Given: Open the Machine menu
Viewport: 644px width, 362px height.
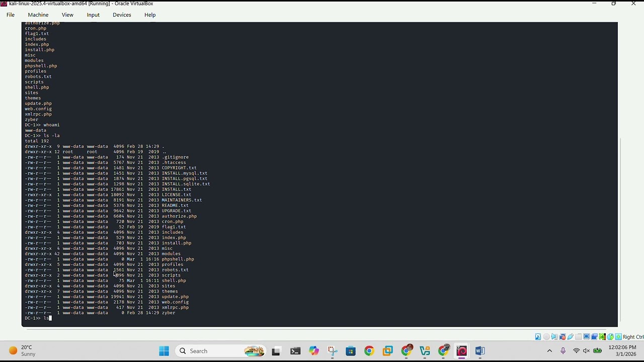Looking at the screenshot, I should 38,15.
